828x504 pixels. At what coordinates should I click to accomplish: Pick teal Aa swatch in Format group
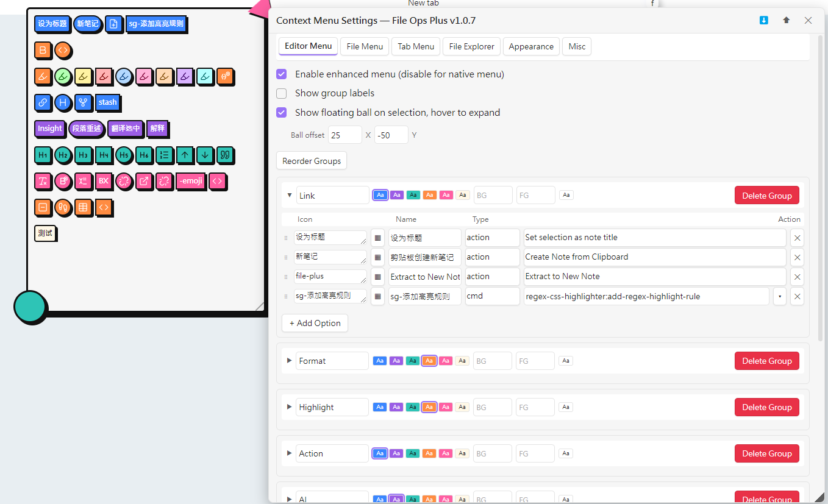click(413, 361)
